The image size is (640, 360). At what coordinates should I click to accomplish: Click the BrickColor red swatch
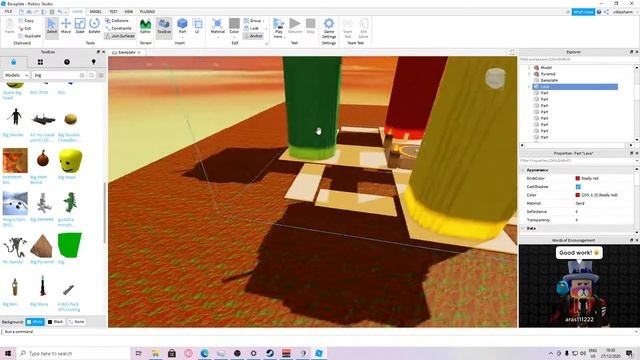(578, 178)
